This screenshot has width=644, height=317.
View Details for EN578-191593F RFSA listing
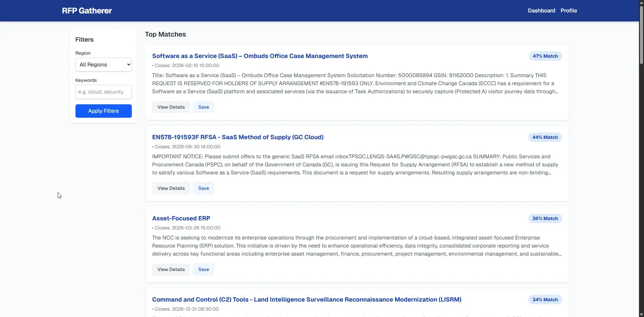pyautogui.click(x=171, y=189)
